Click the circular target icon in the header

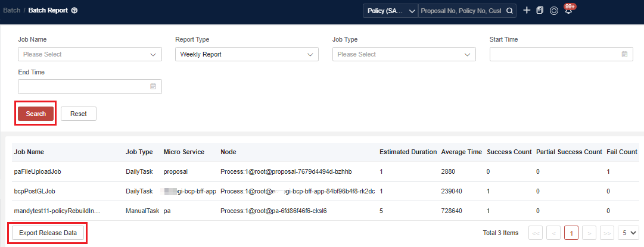(554, 11)
